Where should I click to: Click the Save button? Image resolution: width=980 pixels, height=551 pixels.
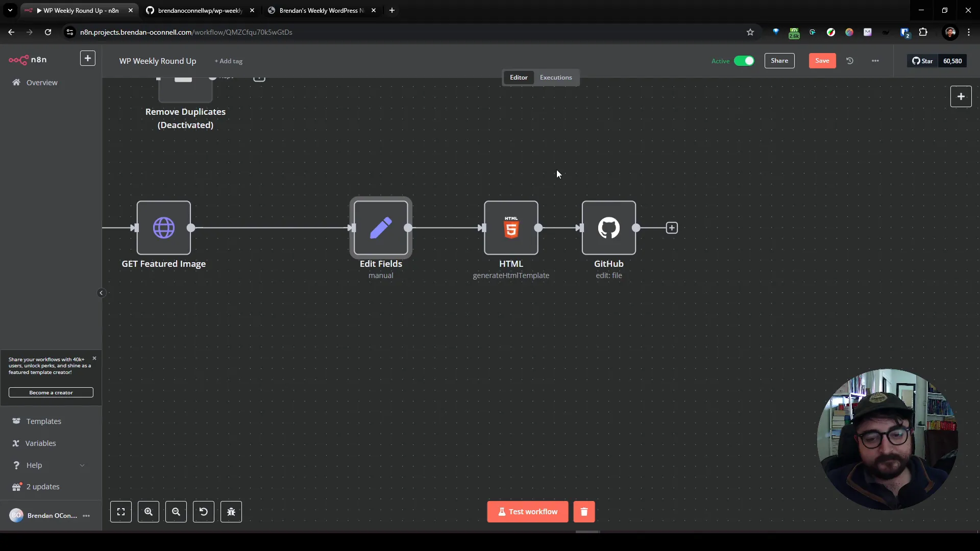pyautogui.click(x=822, y=60)
